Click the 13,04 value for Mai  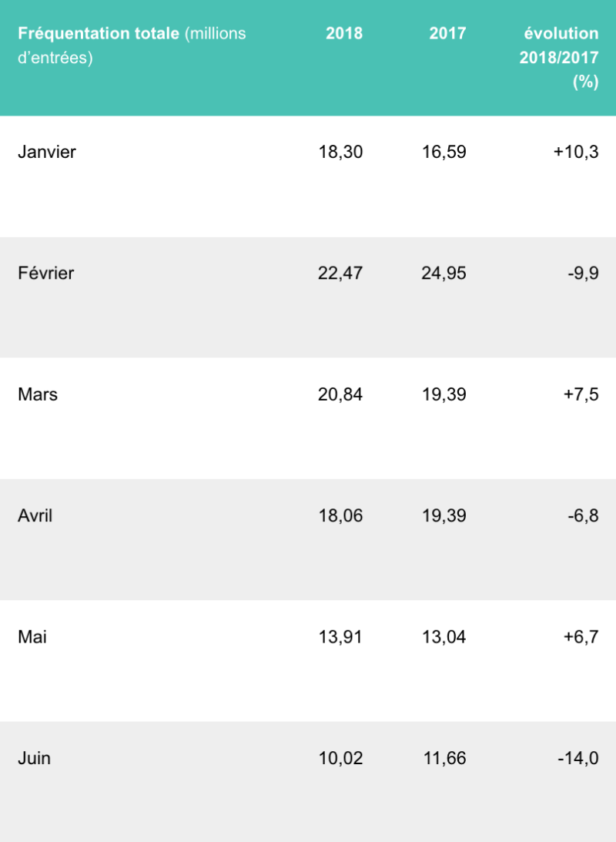444,637
